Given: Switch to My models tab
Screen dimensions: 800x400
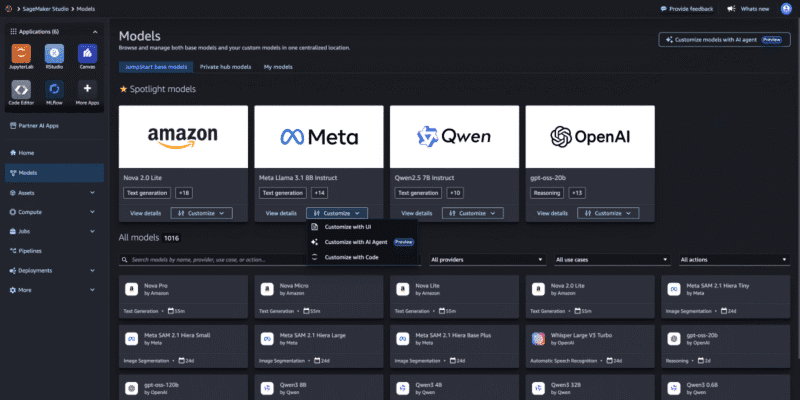Looking at the screenshot, I should click(x=278, y=67).
